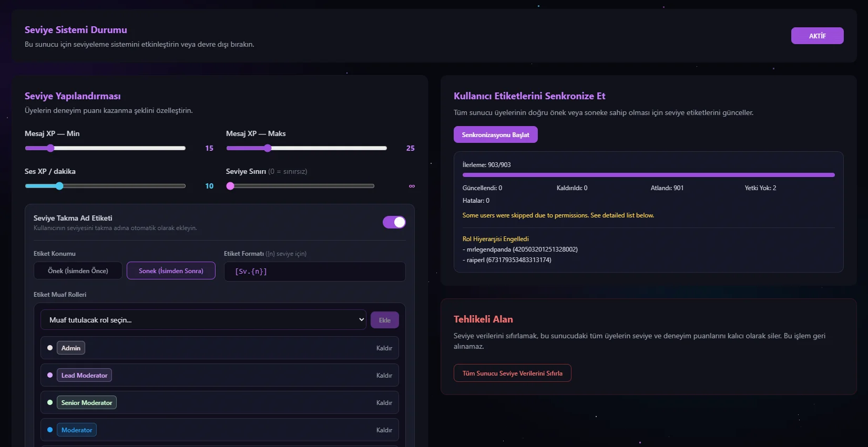
Task: Click the Etiket Muaf Rolleri label
Action: [60, 295]
